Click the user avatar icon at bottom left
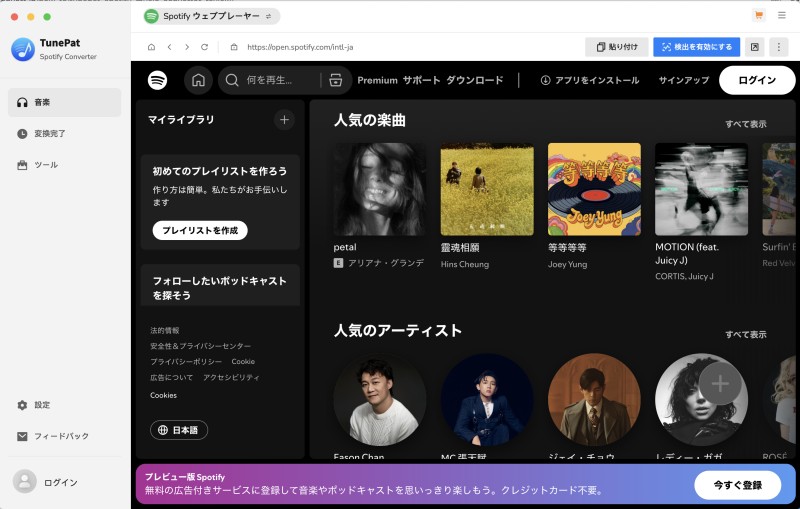The image size is (800, 509). pos(24,481)
